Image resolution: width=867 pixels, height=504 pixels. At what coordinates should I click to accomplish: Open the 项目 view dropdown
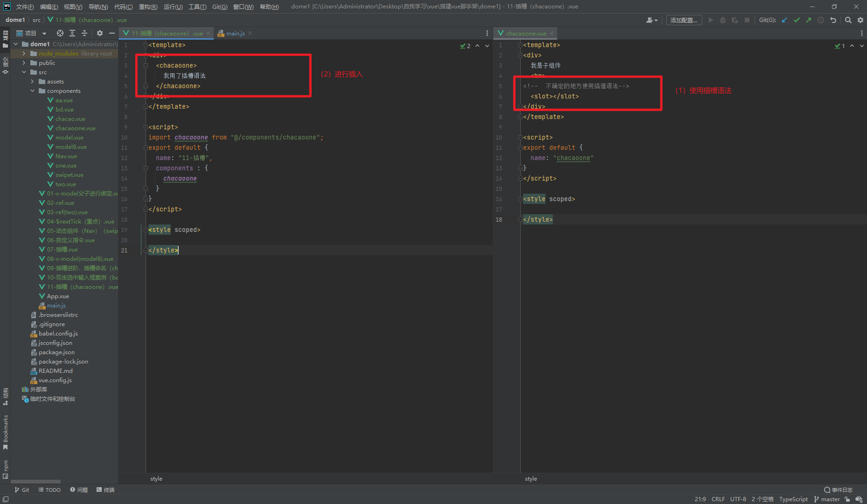(44, 34)
